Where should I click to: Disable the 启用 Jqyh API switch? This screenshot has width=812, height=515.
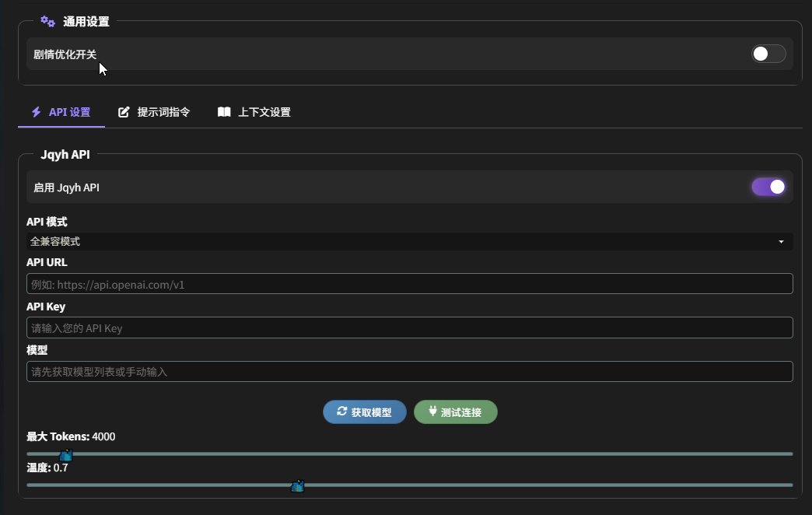[x=768, y=187]
